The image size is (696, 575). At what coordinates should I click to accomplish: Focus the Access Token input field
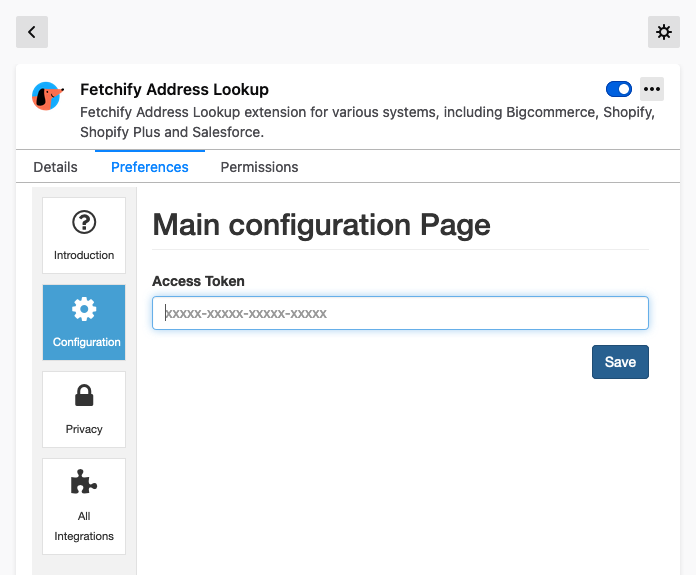(x=400, y=313)
